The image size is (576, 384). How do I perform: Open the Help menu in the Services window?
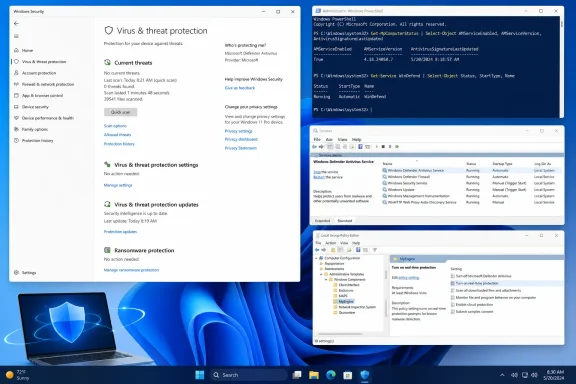[x=357, y=140]
